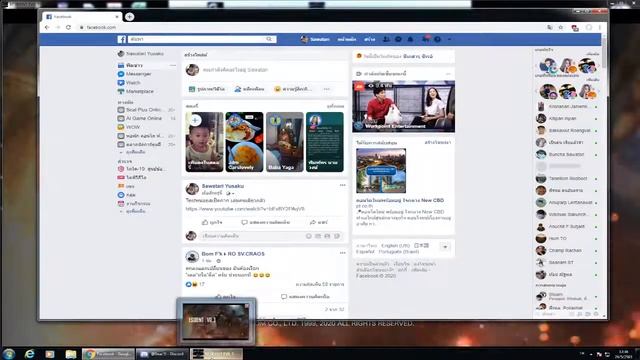Open Internet Explorer from the taskbar
The image size is (640, 360).
29,354
